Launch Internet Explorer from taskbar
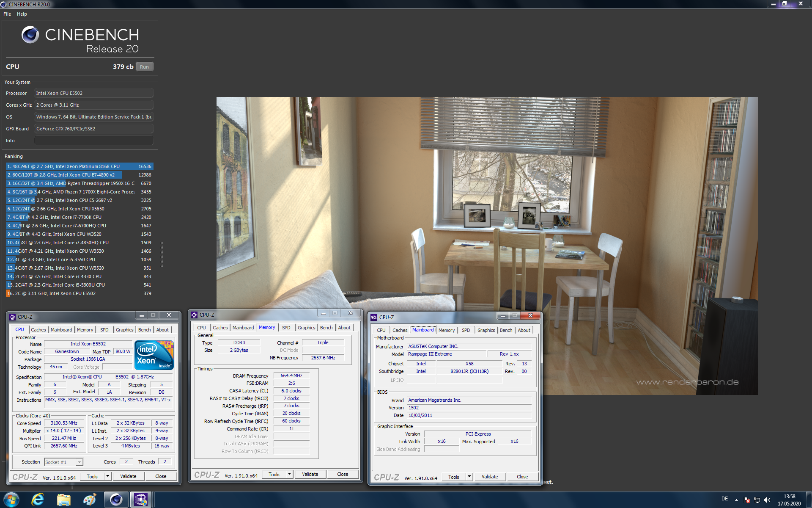The height and width of the screenshot is (508, 812). (x=38, y=500)
